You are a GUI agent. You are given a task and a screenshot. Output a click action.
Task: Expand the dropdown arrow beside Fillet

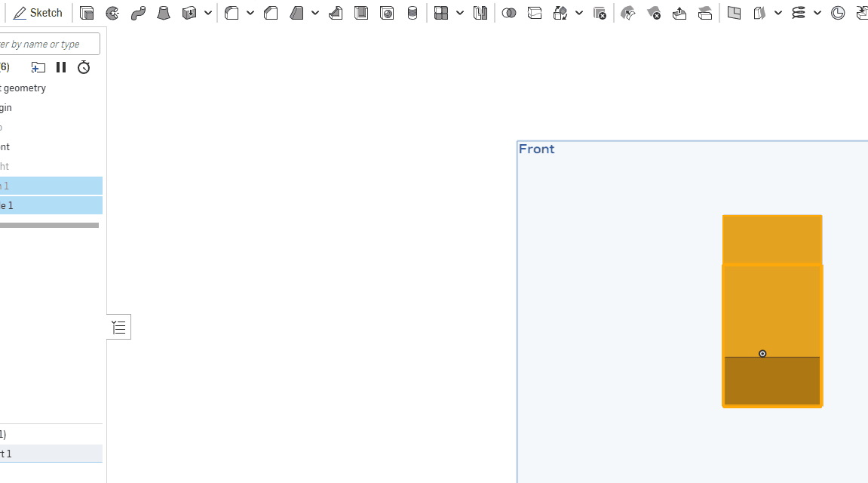click(250, 13)
